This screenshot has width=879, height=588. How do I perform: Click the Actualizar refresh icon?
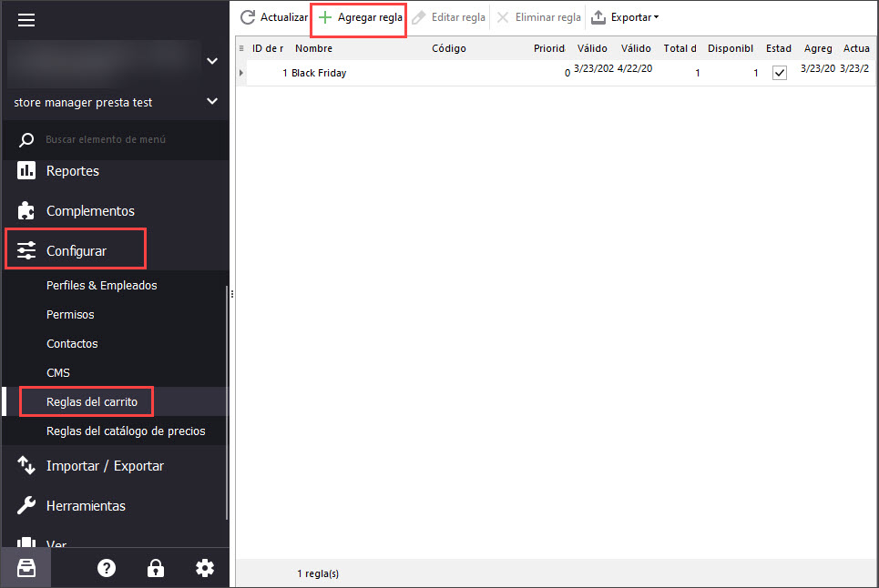click(248, 17)
